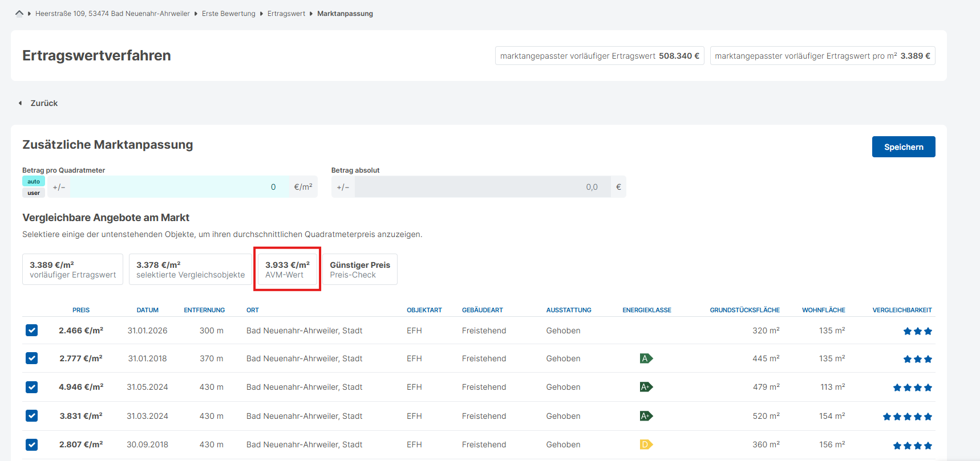Uncheck the 2.466 €/m² comparison object

coord(32,331)
